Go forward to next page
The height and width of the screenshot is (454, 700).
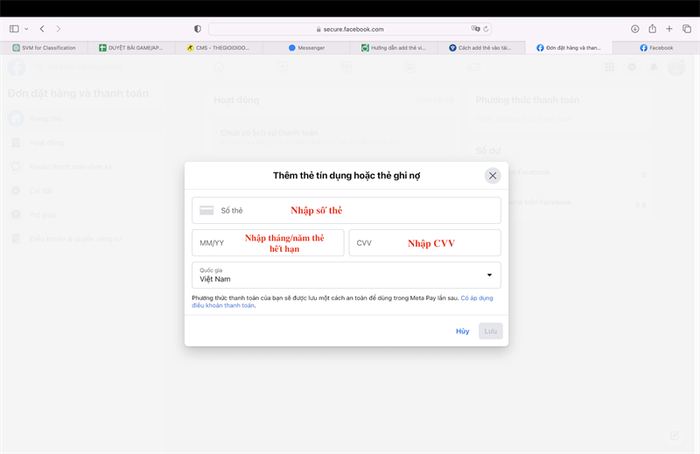pyautogui.click(x=58, y=29)
